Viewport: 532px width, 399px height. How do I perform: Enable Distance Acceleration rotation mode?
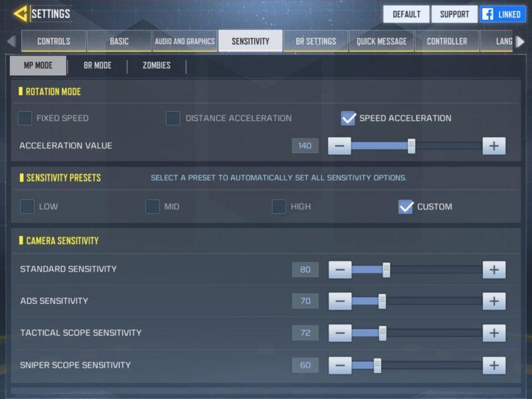click(173, 118)
